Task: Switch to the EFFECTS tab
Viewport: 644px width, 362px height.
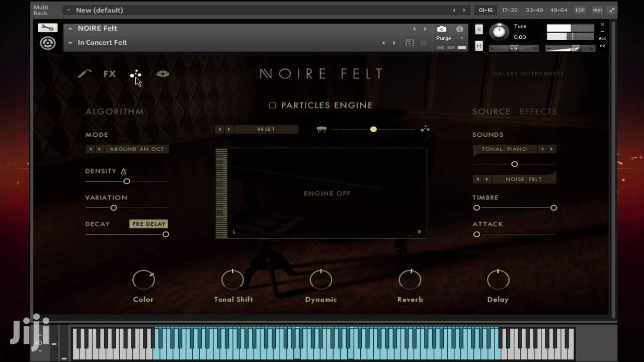Action: (x=538, y=112)
